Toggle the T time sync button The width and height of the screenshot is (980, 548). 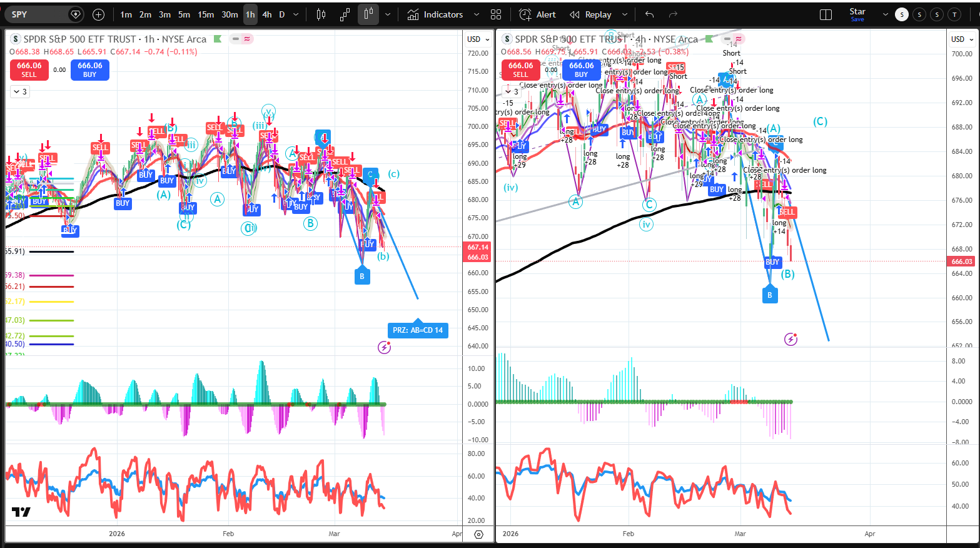coord(954,14)
